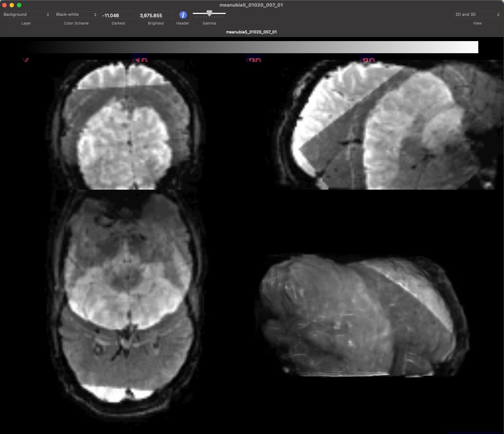This screenshot has height=434, width=504.
Task: Click the Gamma label under the slider
Action: pyautogui.click(x=209, y=23)
